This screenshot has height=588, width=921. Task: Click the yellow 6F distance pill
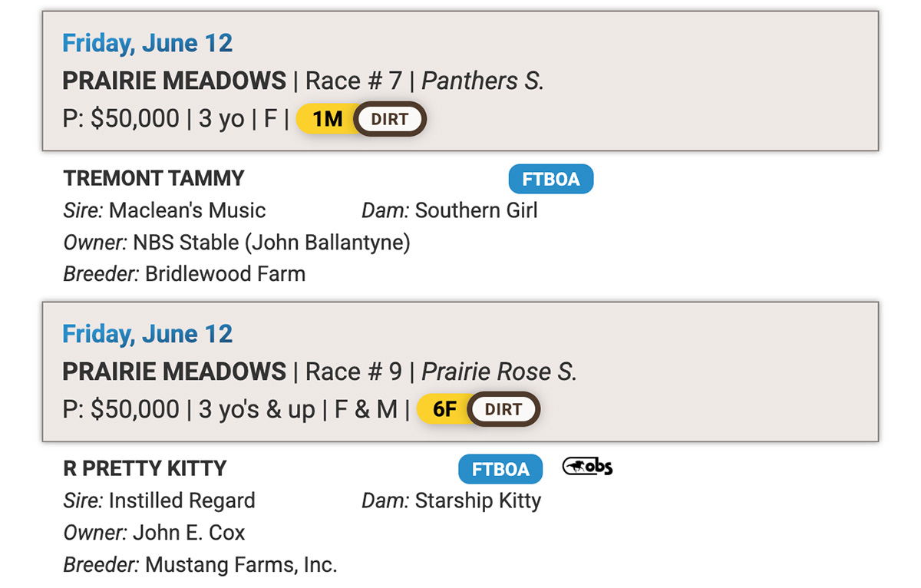point(444,409)
